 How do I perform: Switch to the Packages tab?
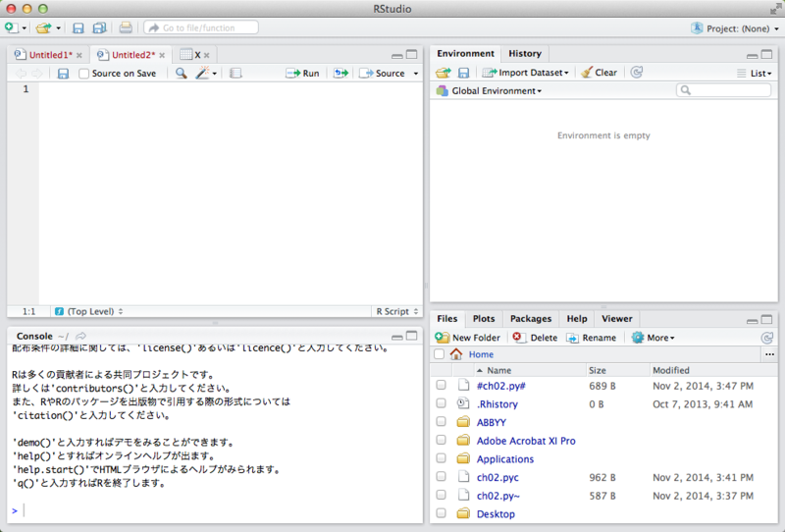531,319
